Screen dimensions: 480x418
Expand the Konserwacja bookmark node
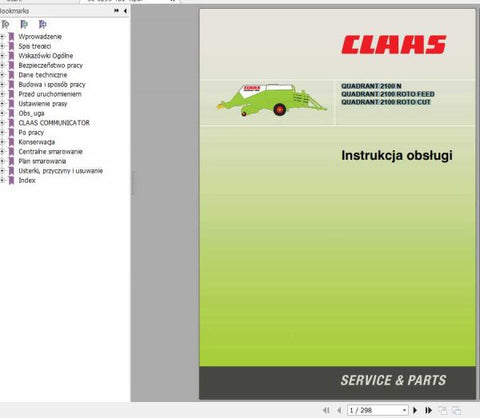pyautogui.click(x=2, y=142)
